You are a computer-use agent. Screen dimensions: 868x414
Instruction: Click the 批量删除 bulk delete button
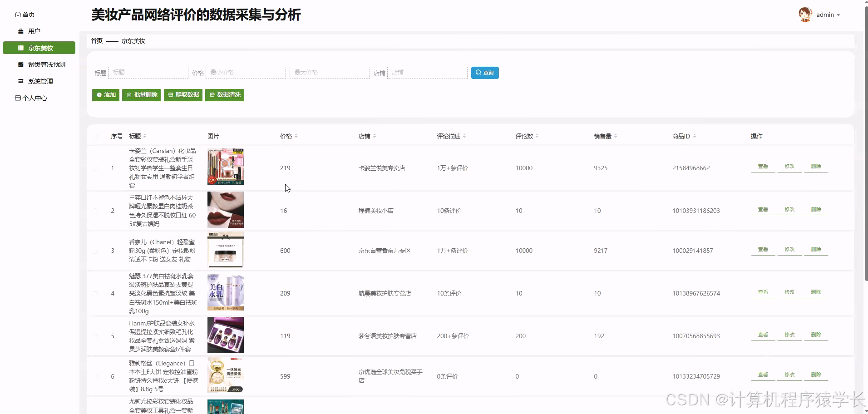141,95
